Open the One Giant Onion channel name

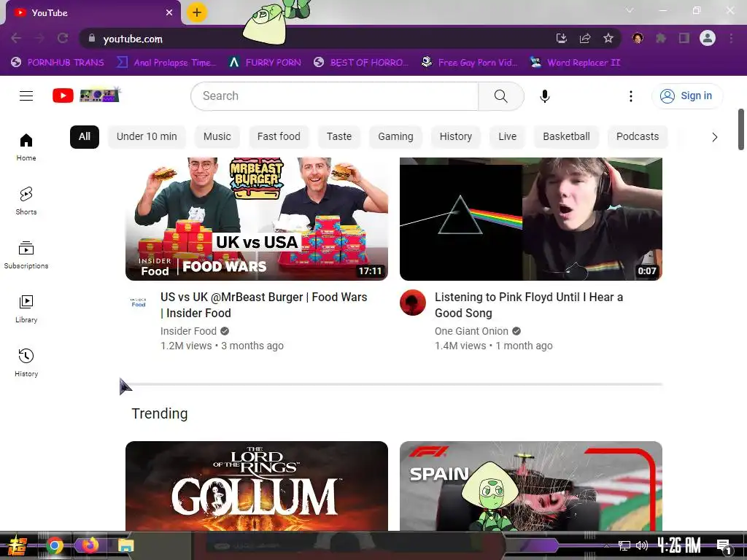[x=471, y=331]
